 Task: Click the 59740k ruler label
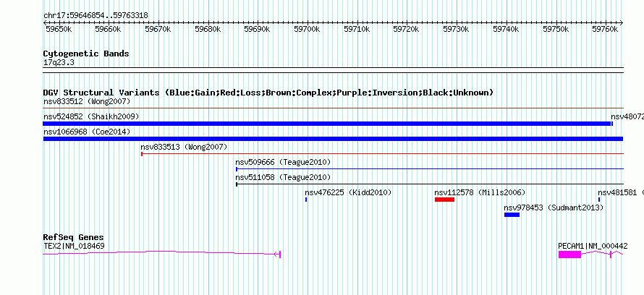pyautogui.click(x=506, y=29)
